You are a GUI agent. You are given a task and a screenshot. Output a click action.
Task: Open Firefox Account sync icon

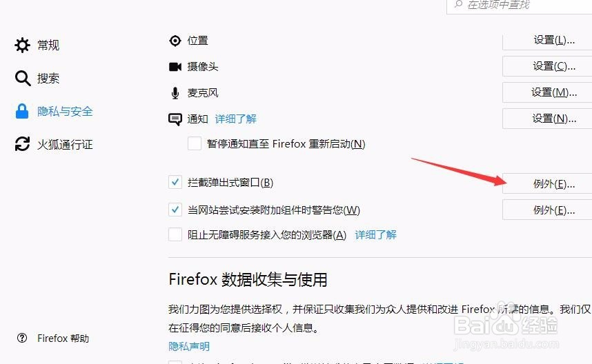pyautogui.click(x=22, y=143)
